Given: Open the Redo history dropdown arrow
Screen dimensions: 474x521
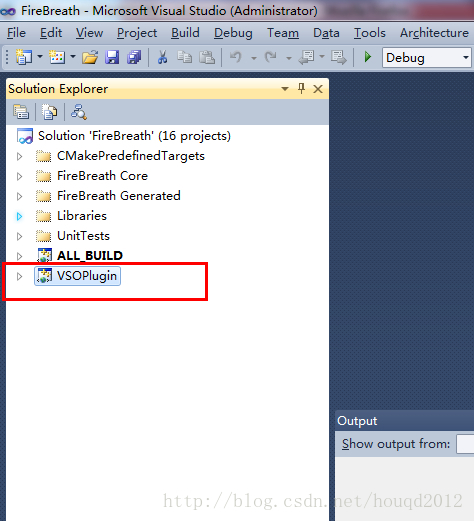Looking at the screenshot, I should [x=289, y=58].
